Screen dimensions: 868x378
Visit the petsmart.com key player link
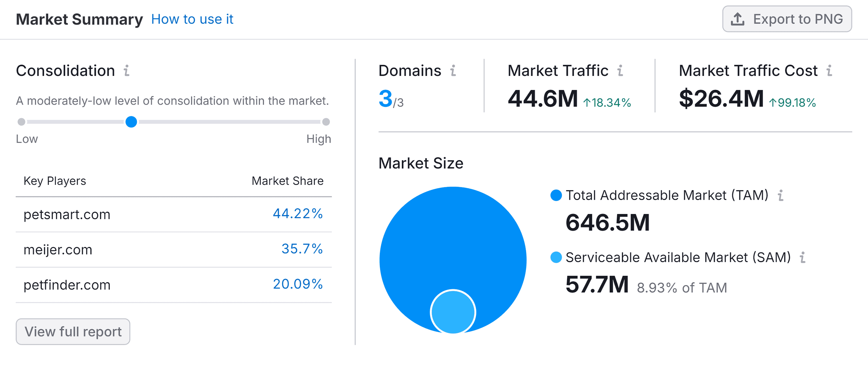pyautogui.click(x=67, y=214)
